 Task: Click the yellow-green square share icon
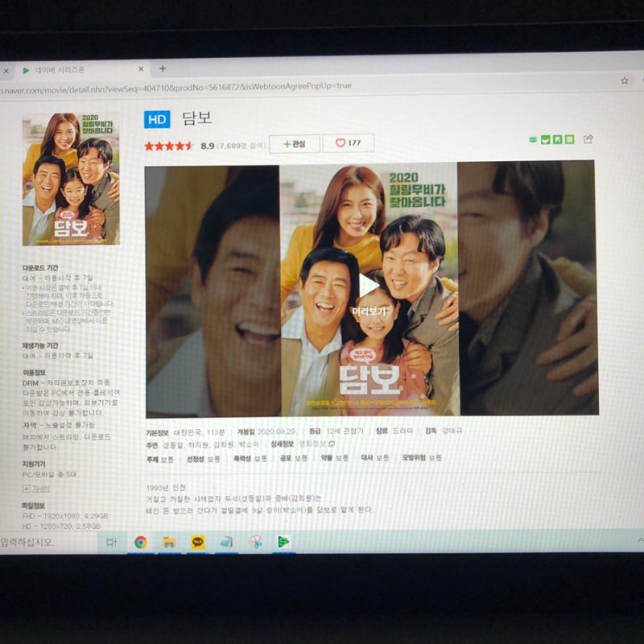(x=569, y=139)
